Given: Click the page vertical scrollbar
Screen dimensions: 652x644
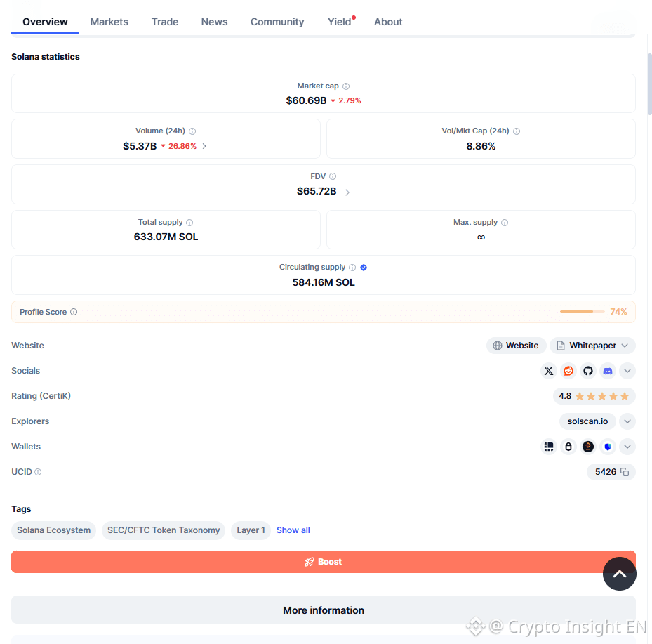Looking at the screenshot, I should pos(649,83).
